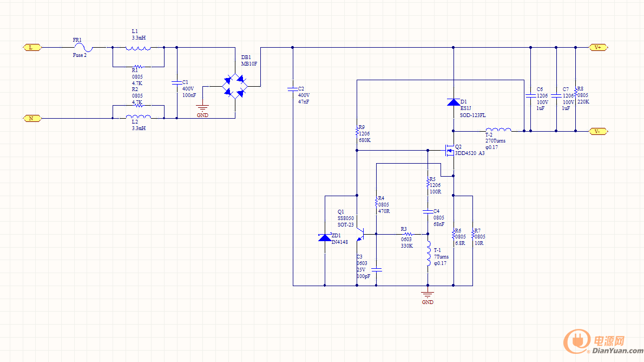Image resolution: width=644 pixels, height=362 pixels.
Task: Select the 470R value of R4
Action: [384, 211]
